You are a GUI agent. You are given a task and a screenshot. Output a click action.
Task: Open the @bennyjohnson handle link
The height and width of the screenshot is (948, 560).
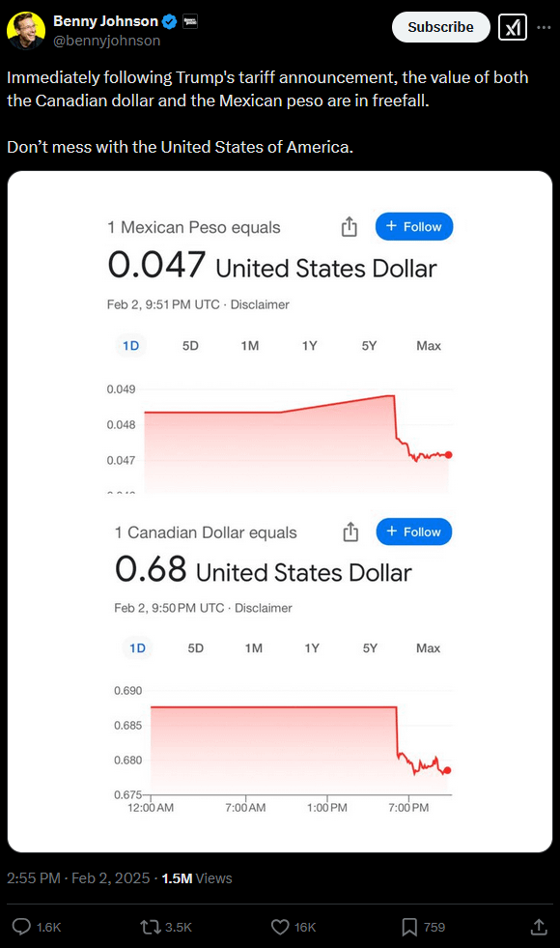pos(107,41)
